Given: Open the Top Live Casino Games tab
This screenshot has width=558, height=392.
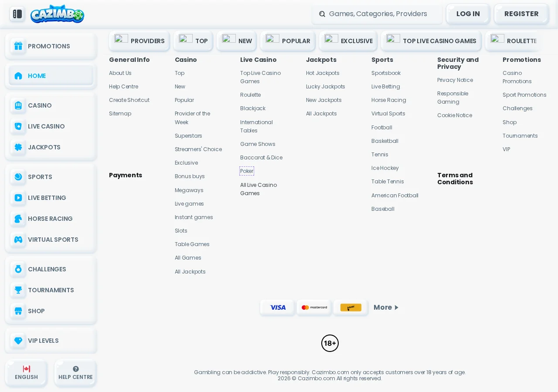Looking at the screenshot, I should point(431,41).
